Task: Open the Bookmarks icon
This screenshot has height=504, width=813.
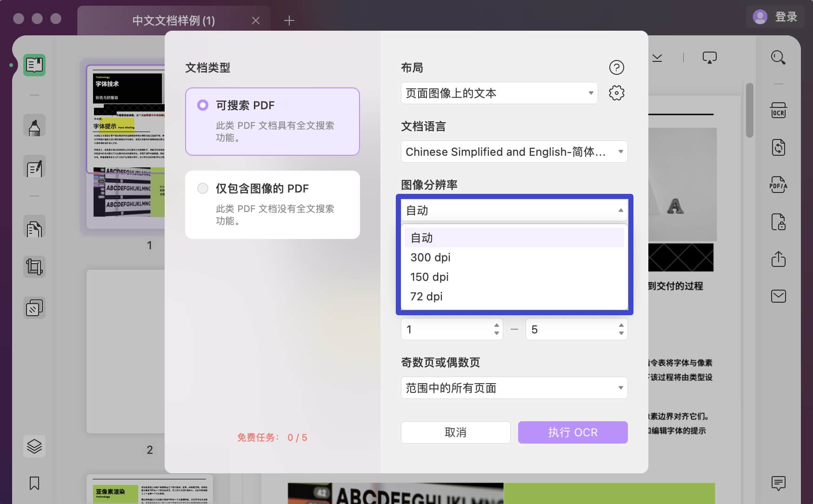Action: (x=34, y=483)
